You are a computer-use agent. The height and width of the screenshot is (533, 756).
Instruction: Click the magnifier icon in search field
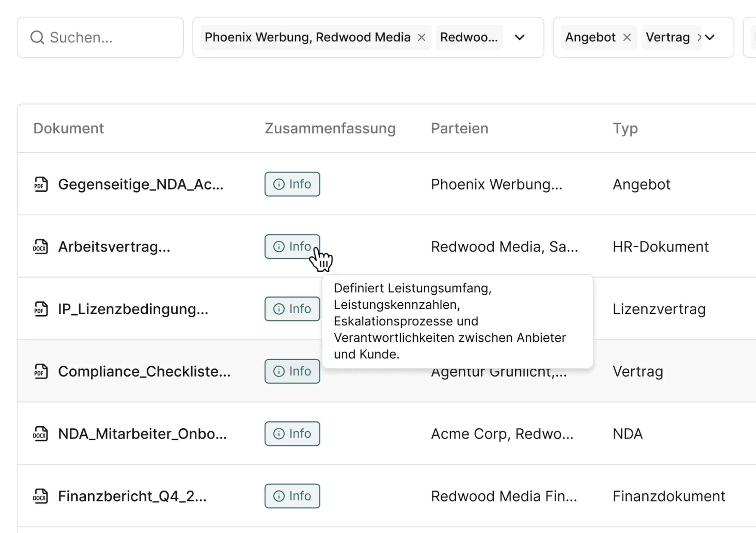[37, 38]
